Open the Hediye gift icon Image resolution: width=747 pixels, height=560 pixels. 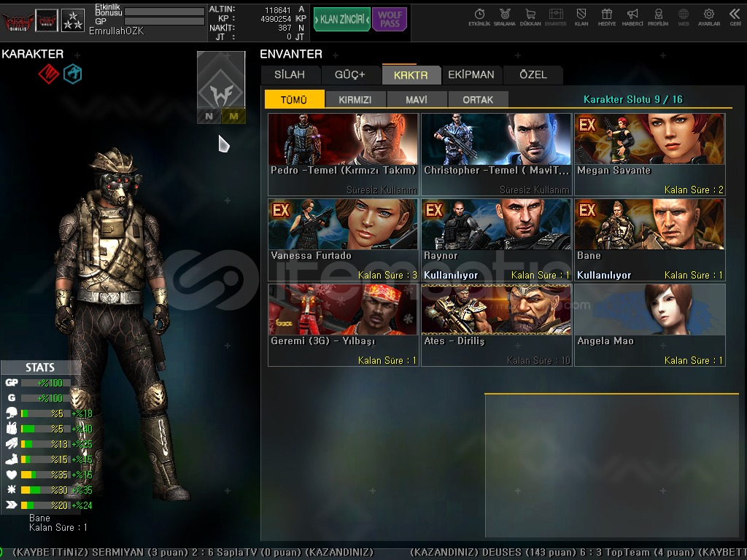[606, 17]
